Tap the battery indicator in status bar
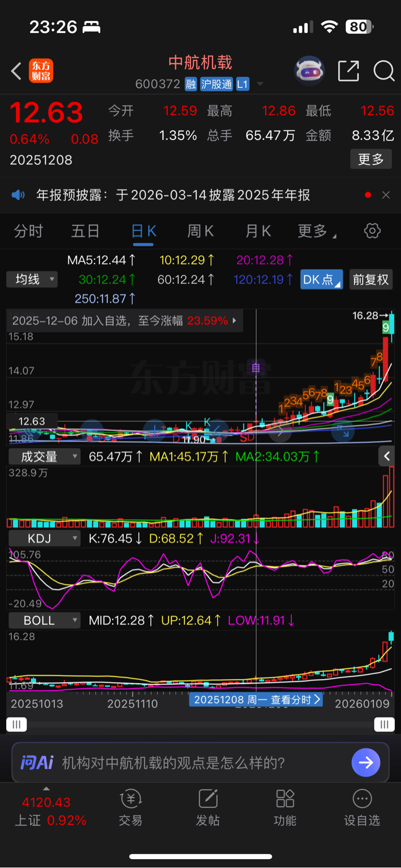Image resolution: width=401 pixels, height=868 pixels. click(360, 27)
